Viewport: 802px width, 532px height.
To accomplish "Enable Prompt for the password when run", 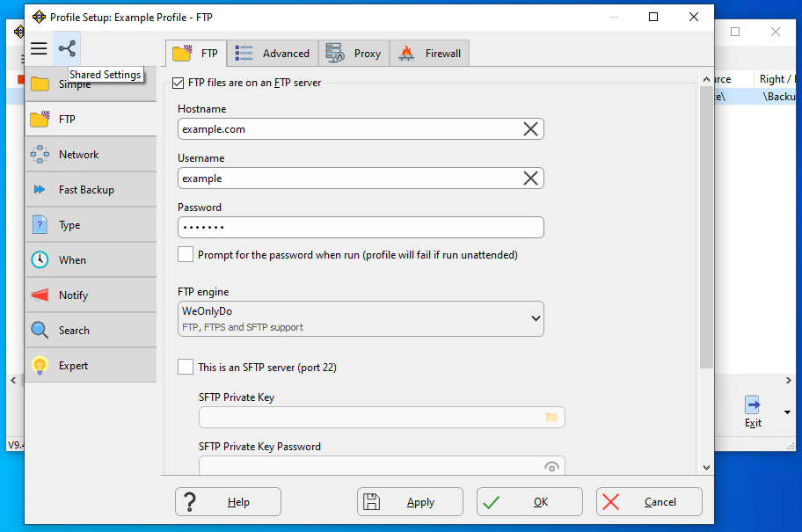I will 186,255.
